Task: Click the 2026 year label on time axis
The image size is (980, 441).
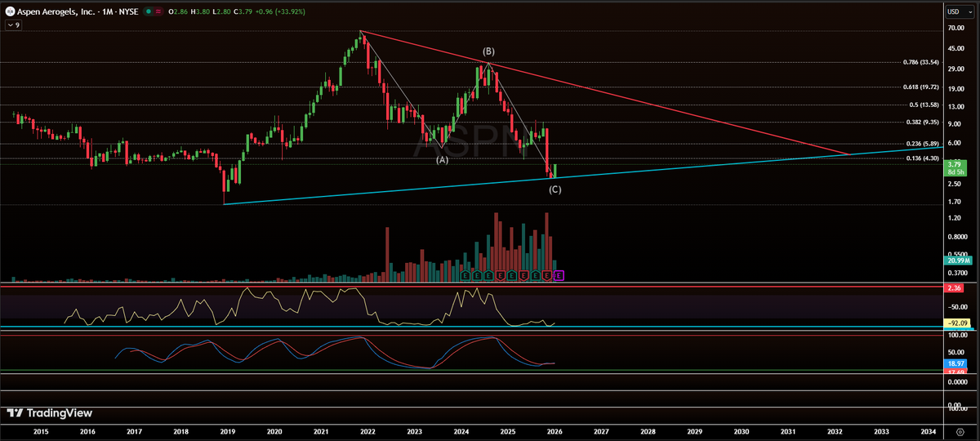Action: pos(555,430)
